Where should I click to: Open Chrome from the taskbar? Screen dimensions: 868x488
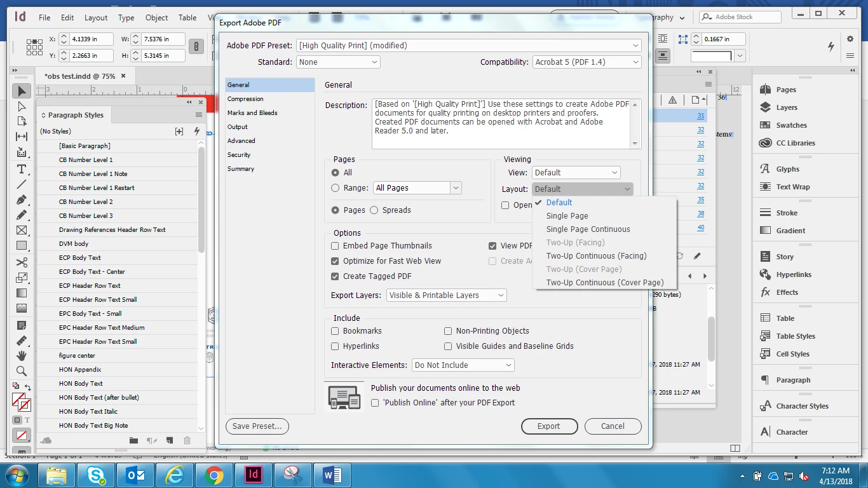[x=214, y=475]
